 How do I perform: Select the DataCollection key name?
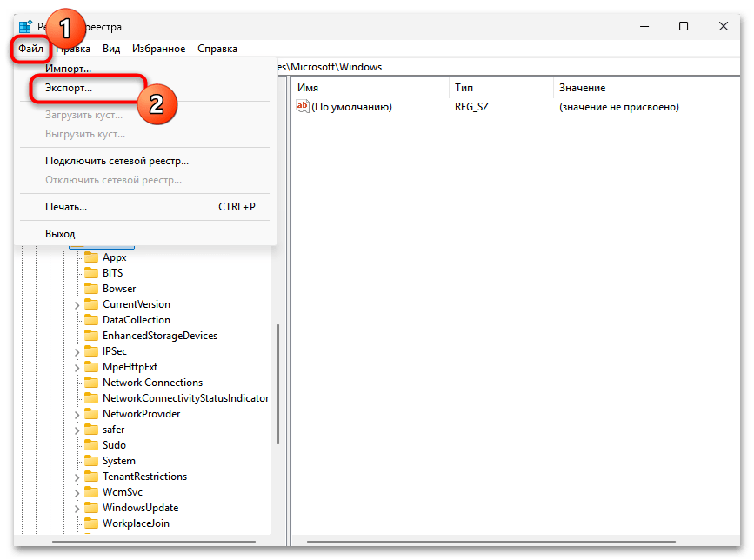[136, 320]
